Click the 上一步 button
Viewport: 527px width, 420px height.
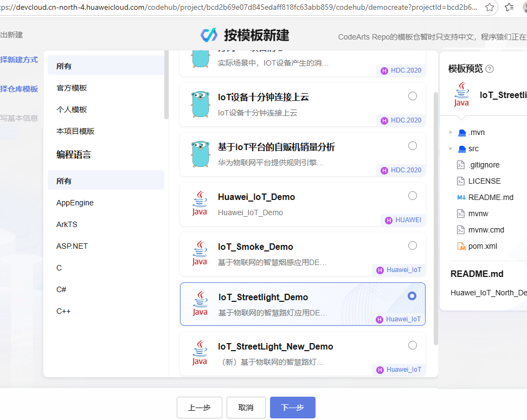200,408
